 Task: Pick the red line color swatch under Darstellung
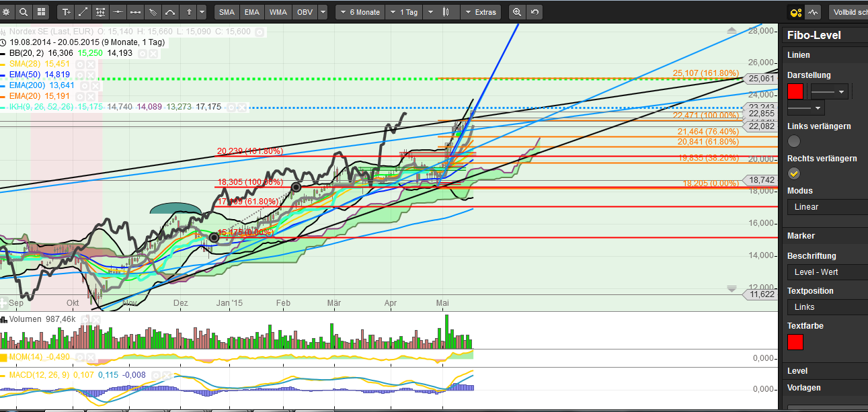795,91
